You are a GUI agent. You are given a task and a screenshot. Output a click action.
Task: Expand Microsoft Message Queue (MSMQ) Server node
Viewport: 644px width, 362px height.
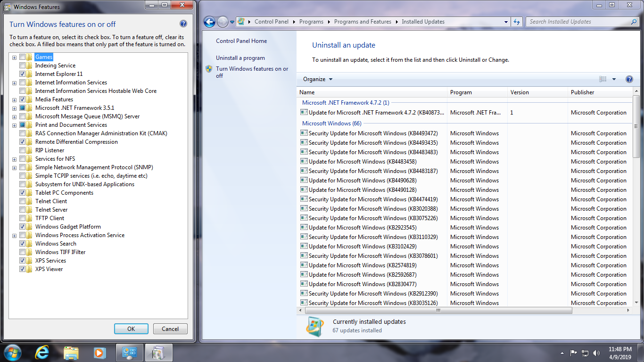15,117
